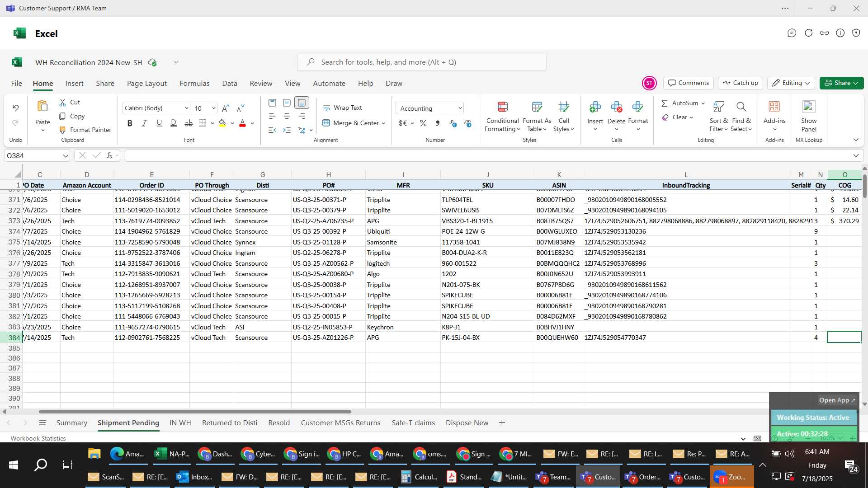Click the cell borders icon
Viewport: 868px width, 488px height.
coord(203,123)
